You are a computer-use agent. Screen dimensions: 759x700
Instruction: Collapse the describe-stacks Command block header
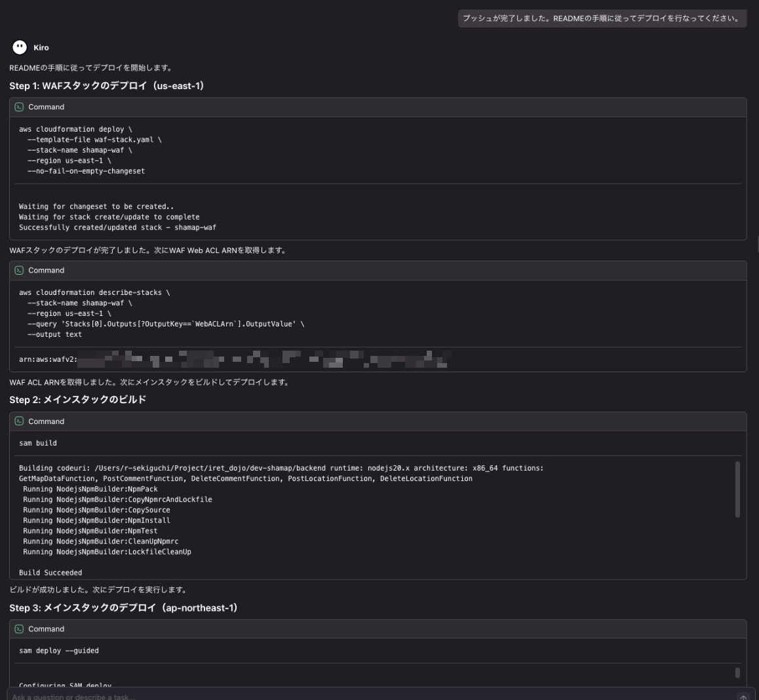(x=46, y=270)
